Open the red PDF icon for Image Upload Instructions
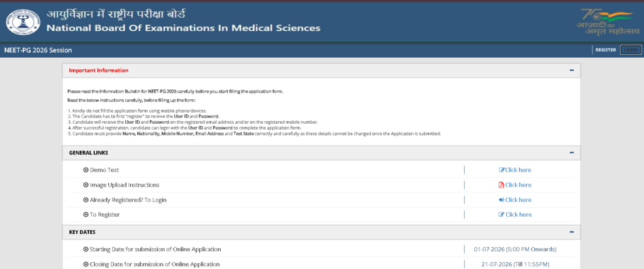The height and width of the screenshot is (269, 644). coord(501,185)
